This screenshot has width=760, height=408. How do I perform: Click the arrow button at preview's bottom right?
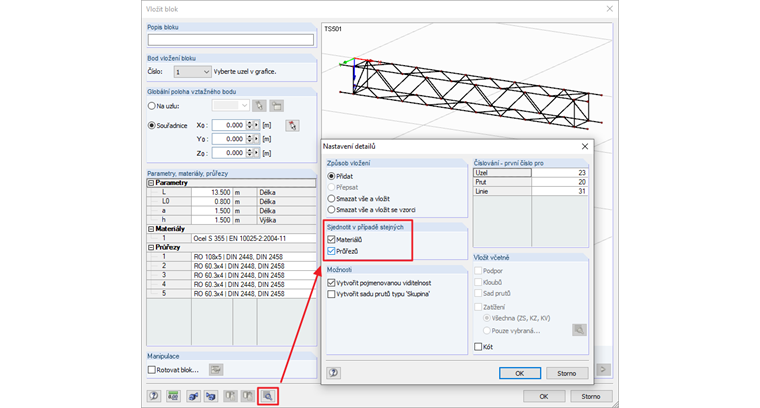pos(603,369)
